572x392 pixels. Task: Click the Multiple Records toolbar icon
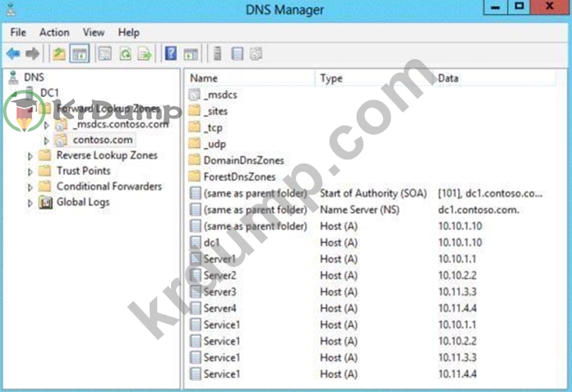(x=256, y=54)
